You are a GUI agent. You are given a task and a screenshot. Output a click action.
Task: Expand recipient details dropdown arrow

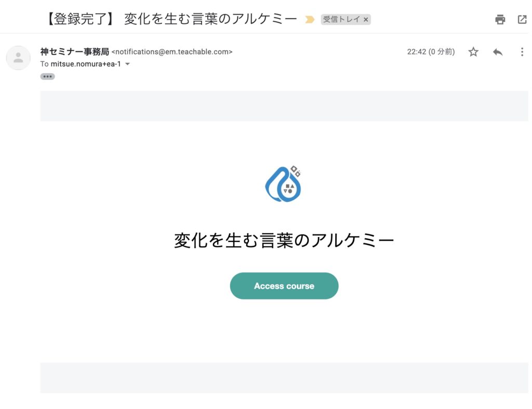click(x=128, y=64)
